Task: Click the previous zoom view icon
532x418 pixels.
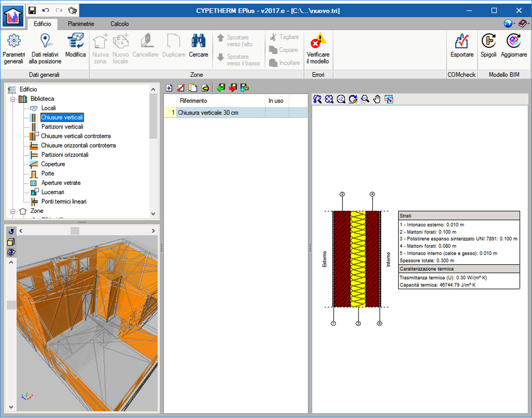Action: [317, 99]
